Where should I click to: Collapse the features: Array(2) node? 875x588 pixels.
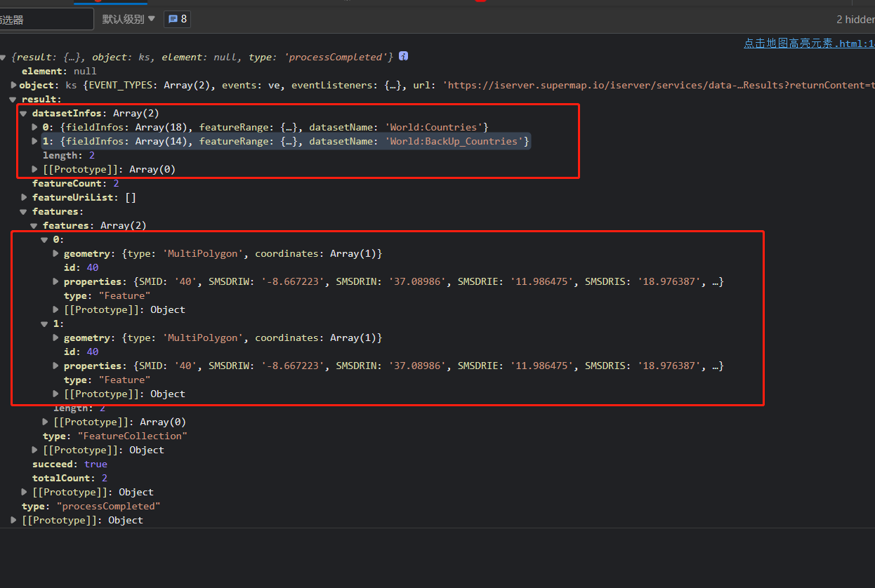(x=35, y=225)
